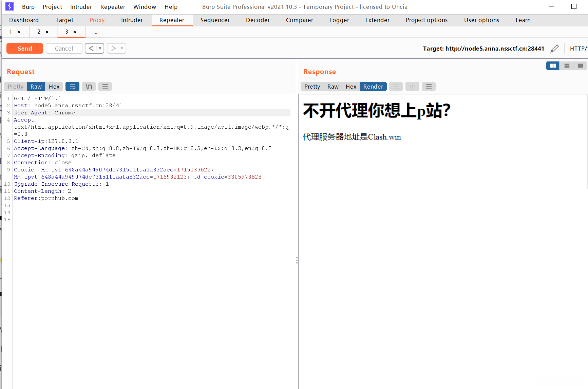Viewport: 588px width, 389px height.
Task: Open the Project menu
Action: 52,7
